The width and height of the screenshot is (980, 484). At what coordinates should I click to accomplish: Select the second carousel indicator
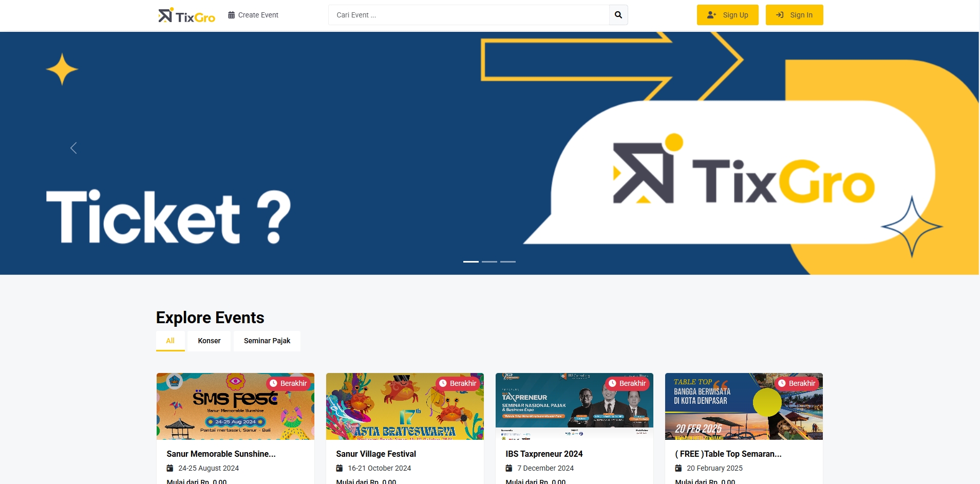(x=489, y=262)
